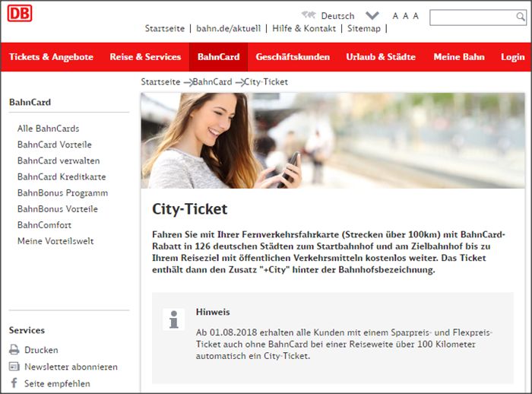Open Meine Vorteilswelt in the sidebar
This screenshot has height=394, width=532.
pyautogui.click(x=55, y=241)
